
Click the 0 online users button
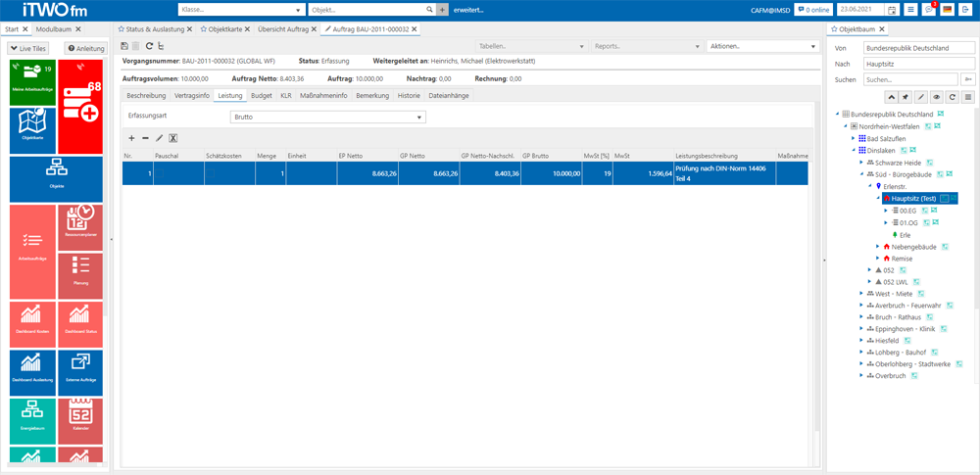coord(813,10)
